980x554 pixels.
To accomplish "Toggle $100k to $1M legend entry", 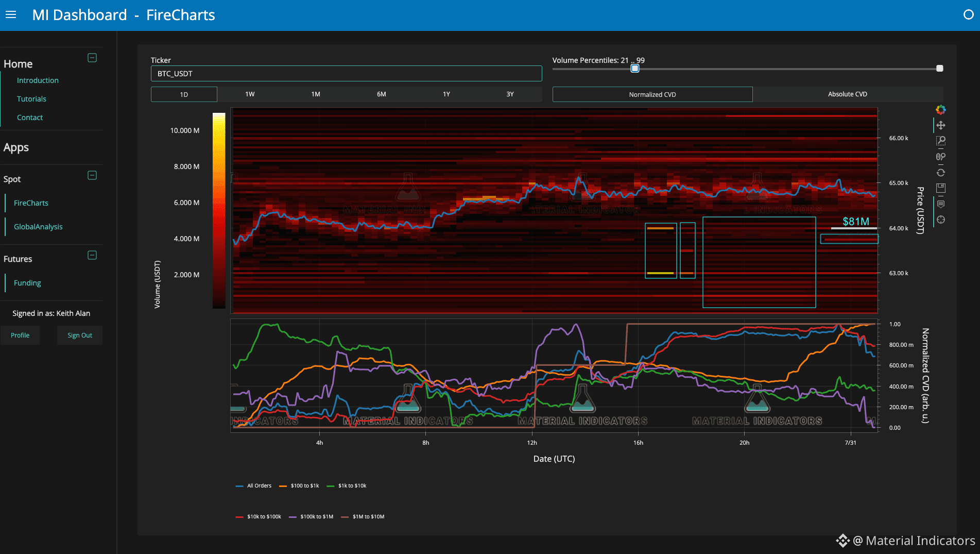I will (x=311, y=516).
